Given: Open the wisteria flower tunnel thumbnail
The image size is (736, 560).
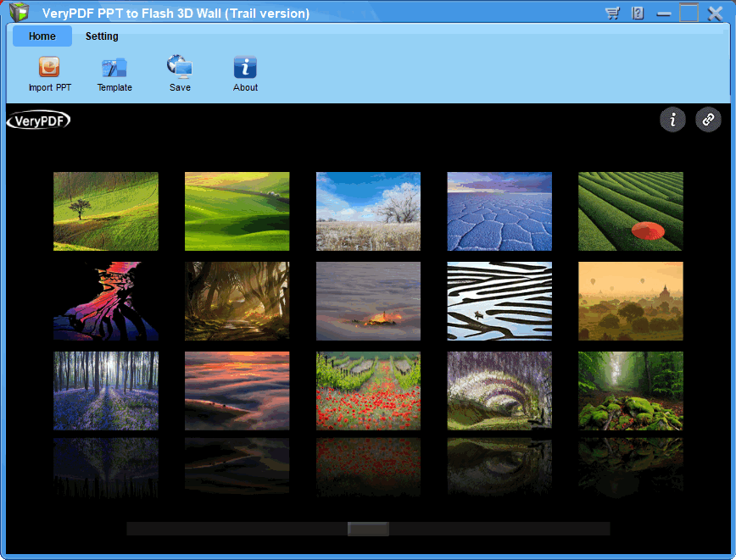Looking at the screenshot, I should [499, 391].
